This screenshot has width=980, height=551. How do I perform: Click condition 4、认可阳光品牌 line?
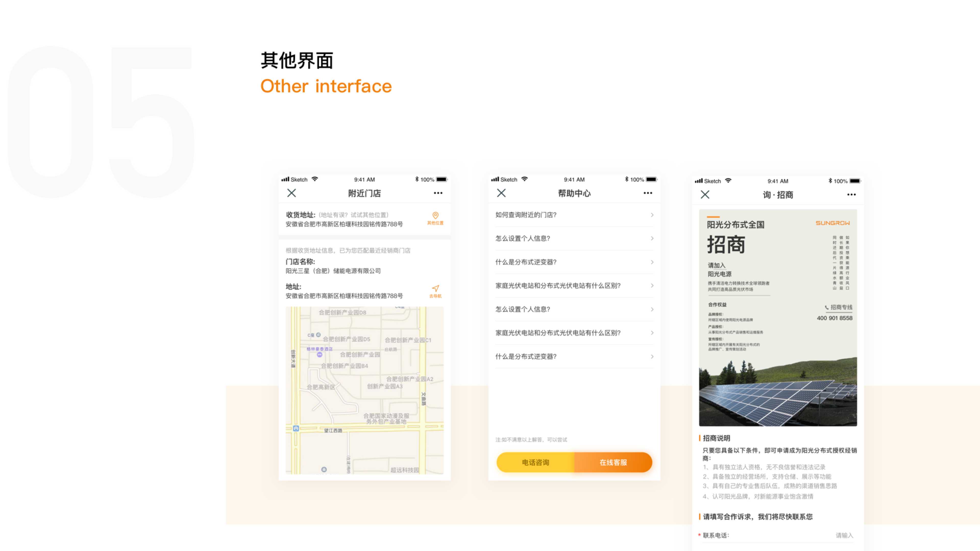(758, 497)
